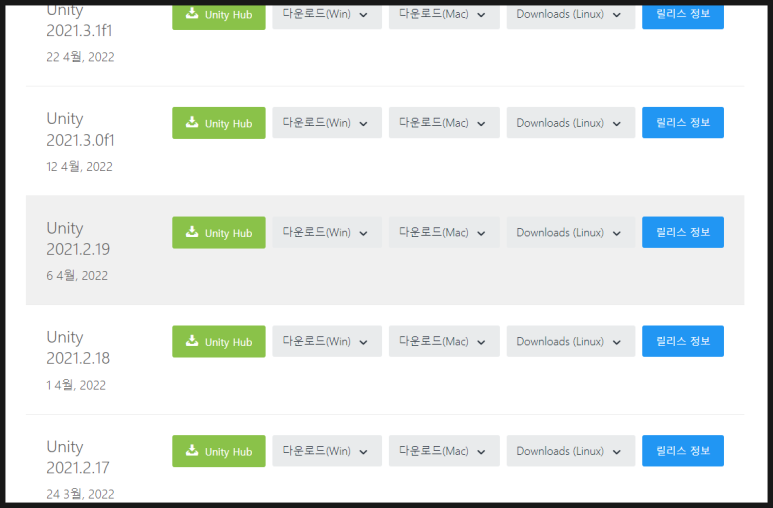Click Unity Hub button for Unity 2021.3.0f1
773x508 pixels.
(219, 123)
